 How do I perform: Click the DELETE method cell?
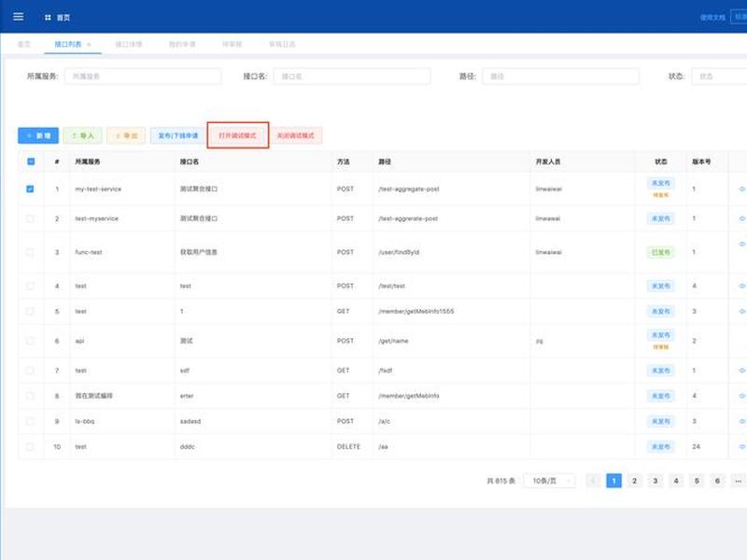pos(348,447)
